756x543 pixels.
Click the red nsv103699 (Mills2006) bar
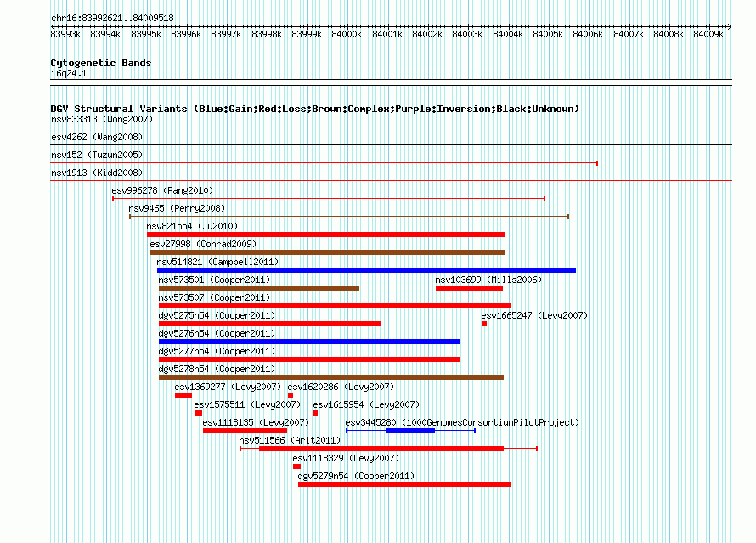(x=469, y=288)
